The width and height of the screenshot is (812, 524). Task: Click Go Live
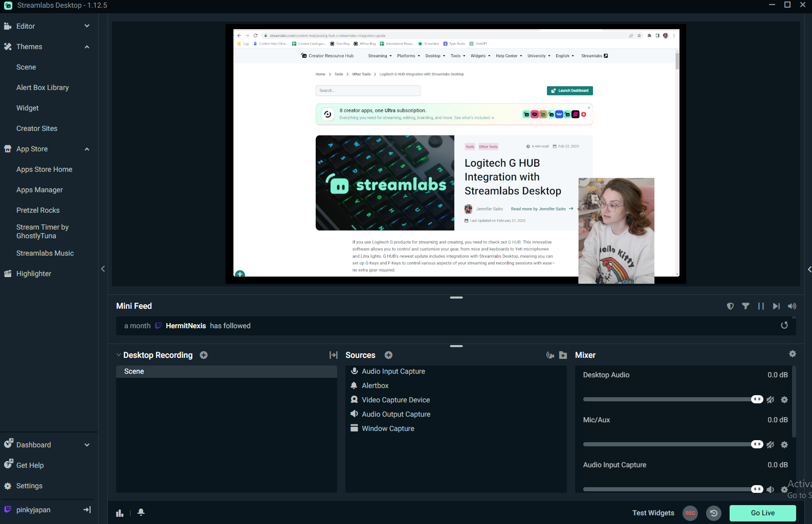pyautogui.click(x=762, y=513)
